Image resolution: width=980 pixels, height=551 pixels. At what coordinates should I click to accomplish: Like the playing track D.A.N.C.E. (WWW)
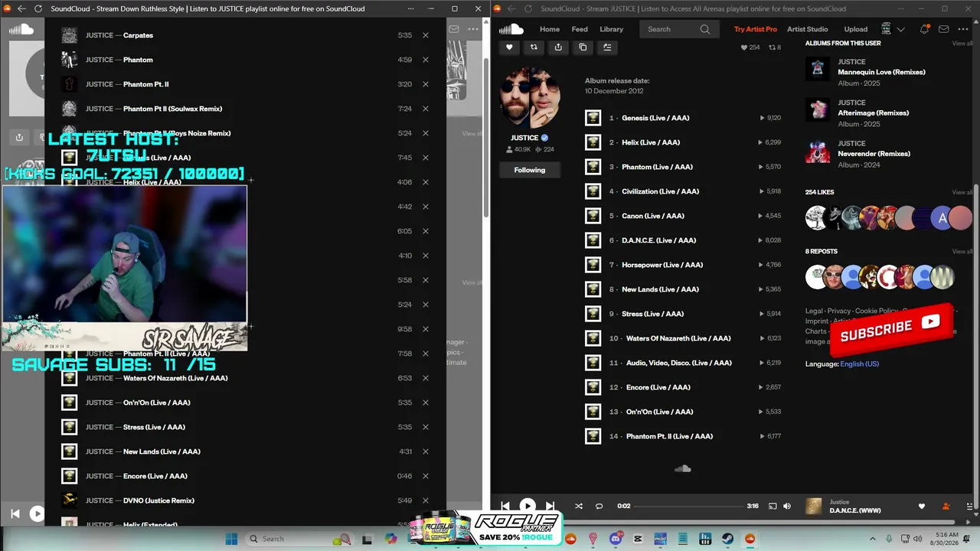(922, 506)
